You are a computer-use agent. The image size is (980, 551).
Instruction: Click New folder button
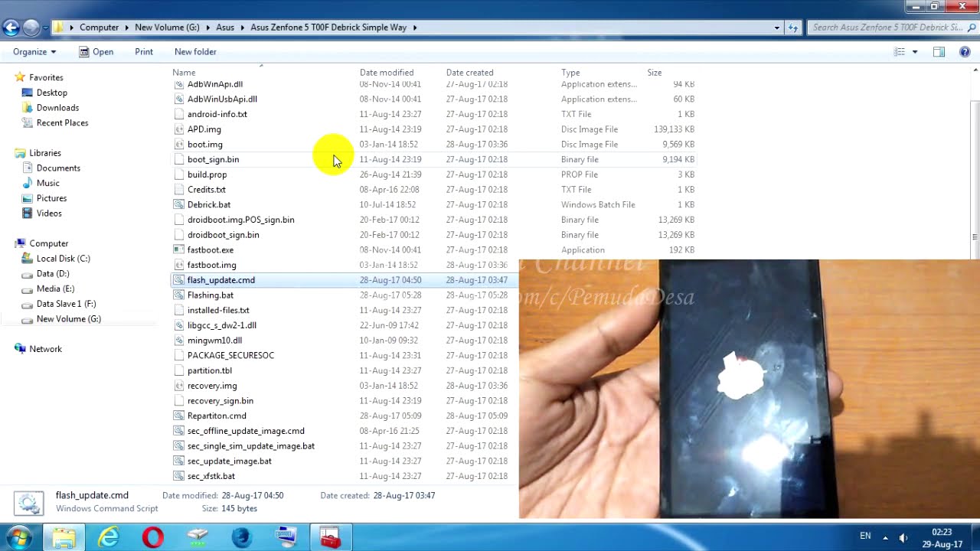195,52
